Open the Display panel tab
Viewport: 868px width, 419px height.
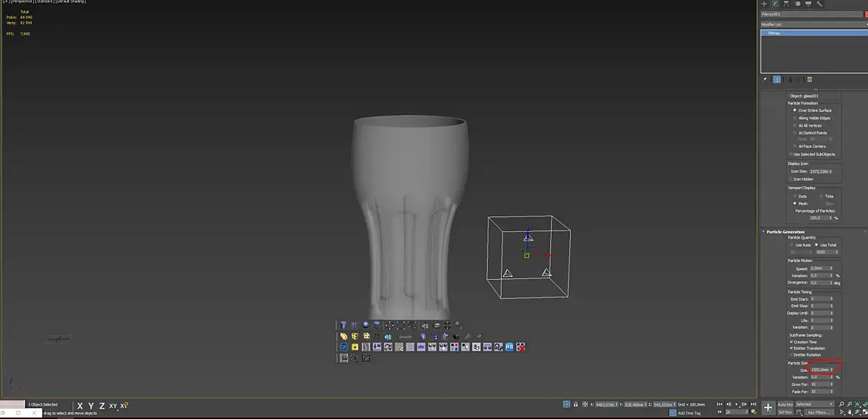pos(808,4)
